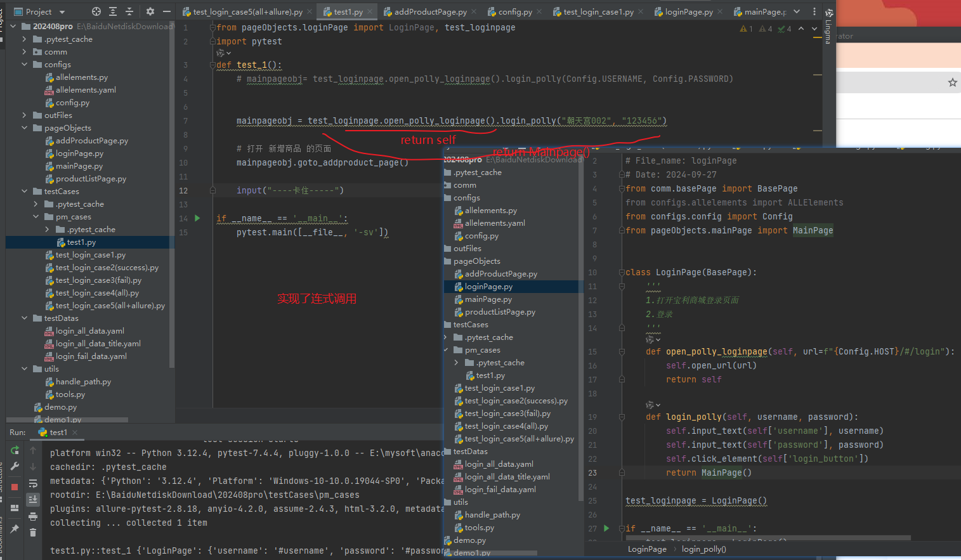Expand the outFiles folder
The height and width of the screenshot is (560, 961).
[x=25, y=115]
